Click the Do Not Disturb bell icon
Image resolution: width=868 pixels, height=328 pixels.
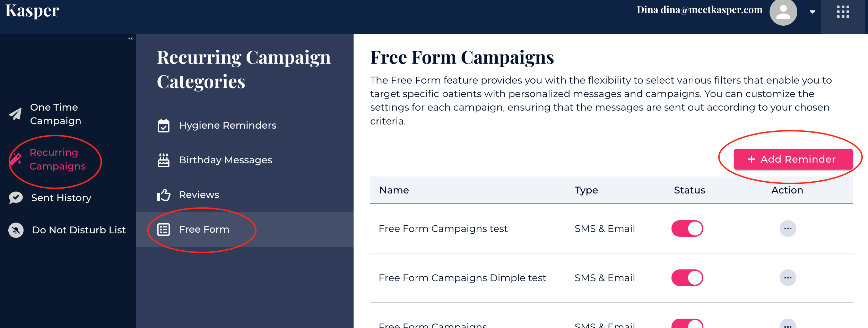[16, 230]
